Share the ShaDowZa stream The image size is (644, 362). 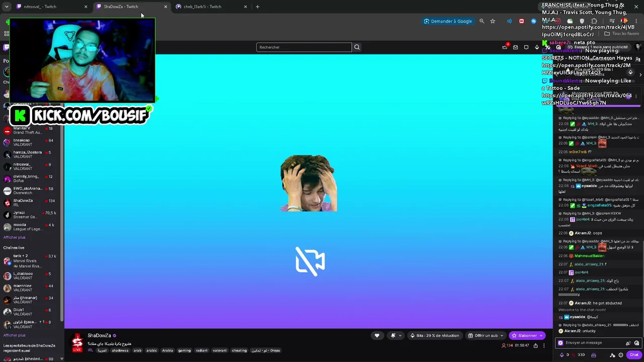tap(535, 345)
